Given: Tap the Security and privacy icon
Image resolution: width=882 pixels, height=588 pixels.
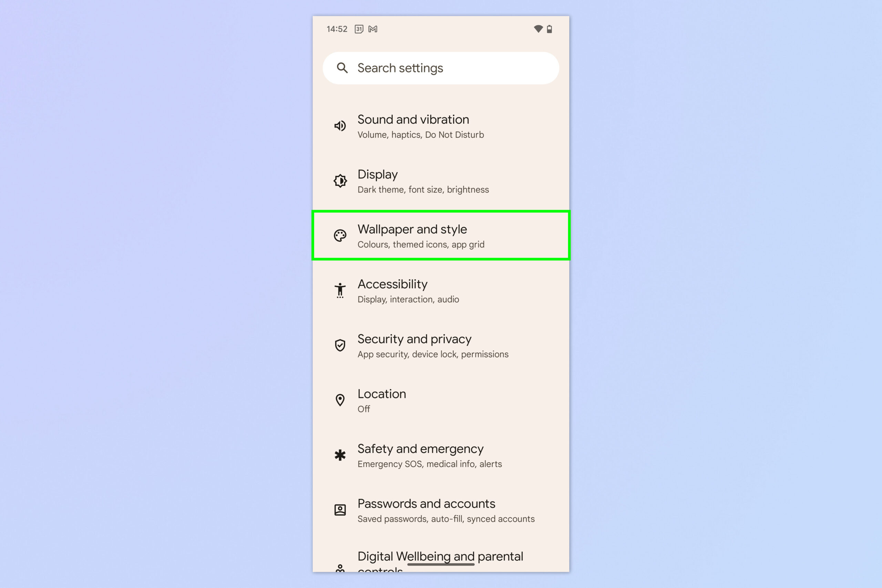Looking at the screenshot, I should (x=341, y=345).
